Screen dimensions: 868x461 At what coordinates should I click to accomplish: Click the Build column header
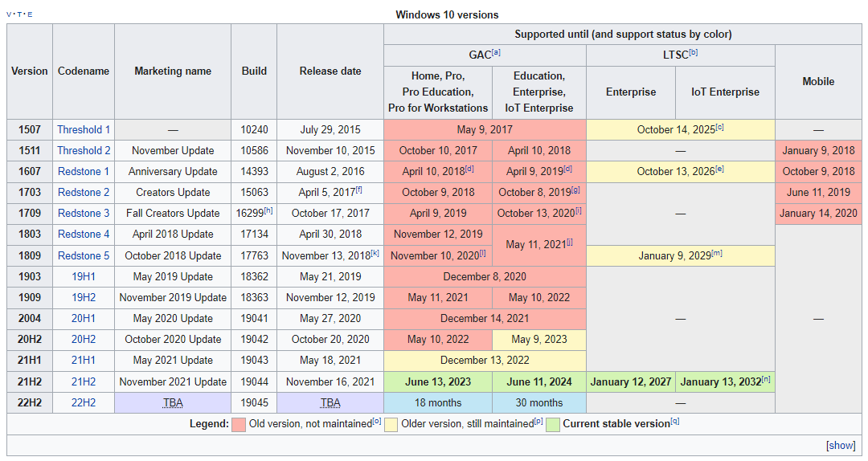pyautogui.click(x=254, y=71)
